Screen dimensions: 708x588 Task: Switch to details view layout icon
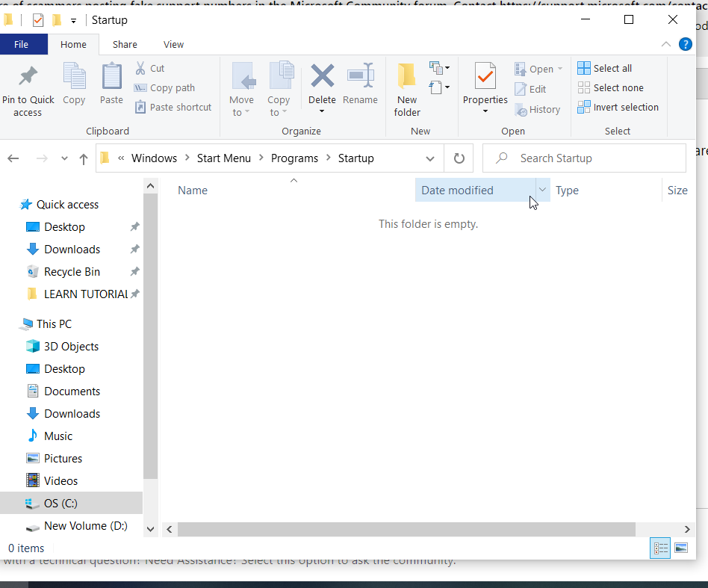[x=659, y=548]
